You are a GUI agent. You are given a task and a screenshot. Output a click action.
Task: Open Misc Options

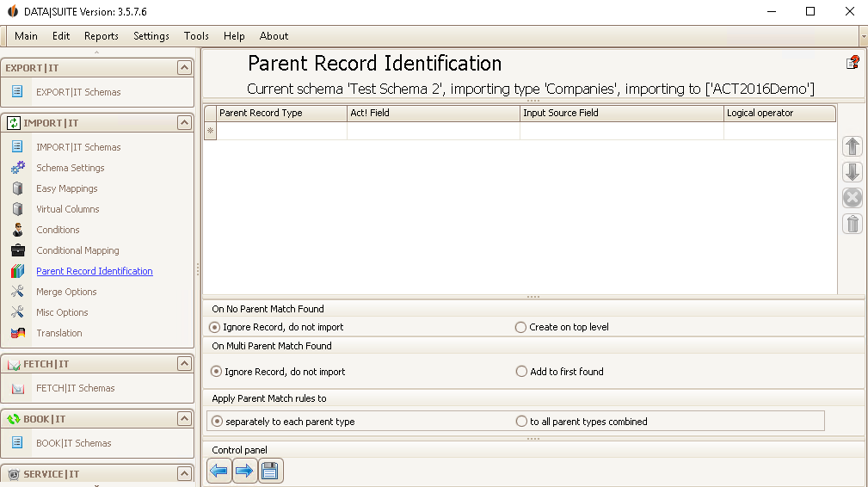[62, 312]
